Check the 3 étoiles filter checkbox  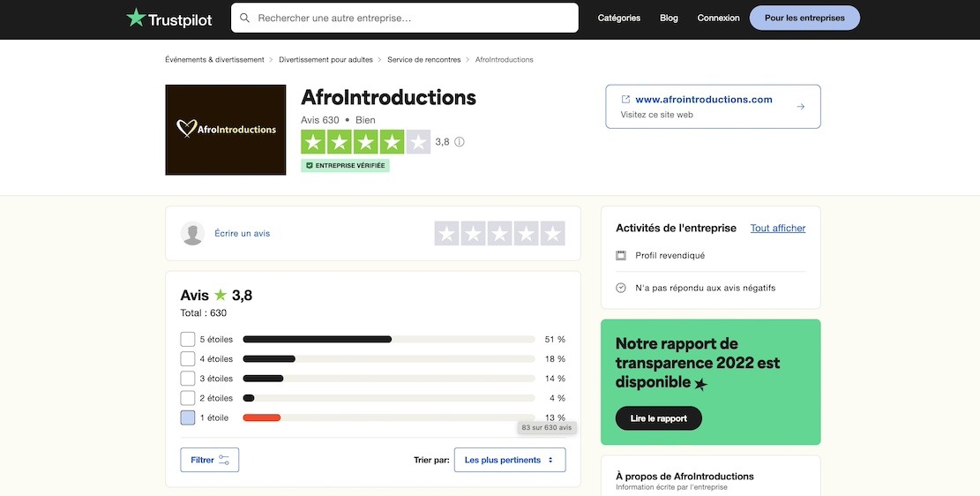[x=188, y=379]
